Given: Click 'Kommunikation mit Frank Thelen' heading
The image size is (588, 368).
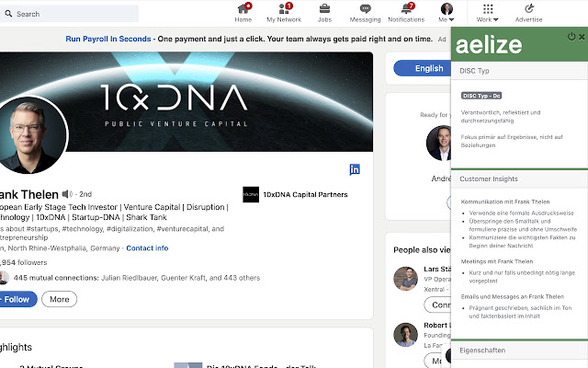Looking at the screenshot, I should pyautogui.click(x=505, y=201).
